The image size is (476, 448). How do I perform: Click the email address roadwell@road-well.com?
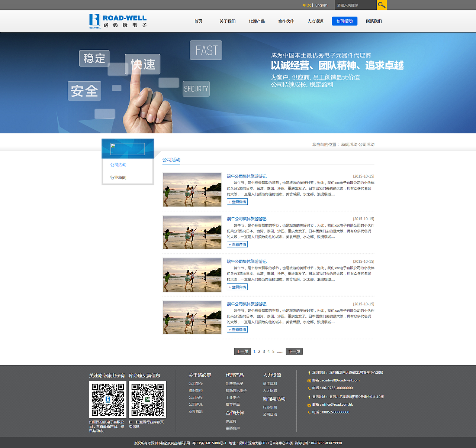click(341, 380)
